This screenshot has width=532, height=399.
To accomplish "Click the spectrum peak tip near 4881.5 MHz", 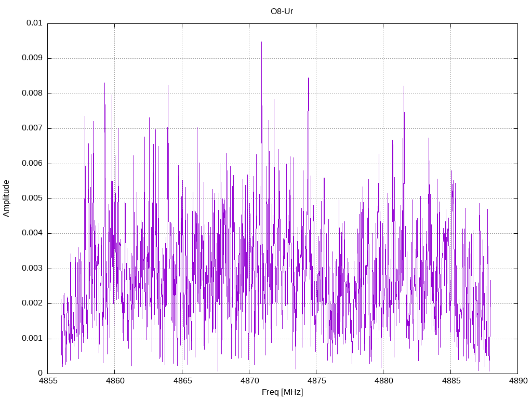I will tap(404, 86).
